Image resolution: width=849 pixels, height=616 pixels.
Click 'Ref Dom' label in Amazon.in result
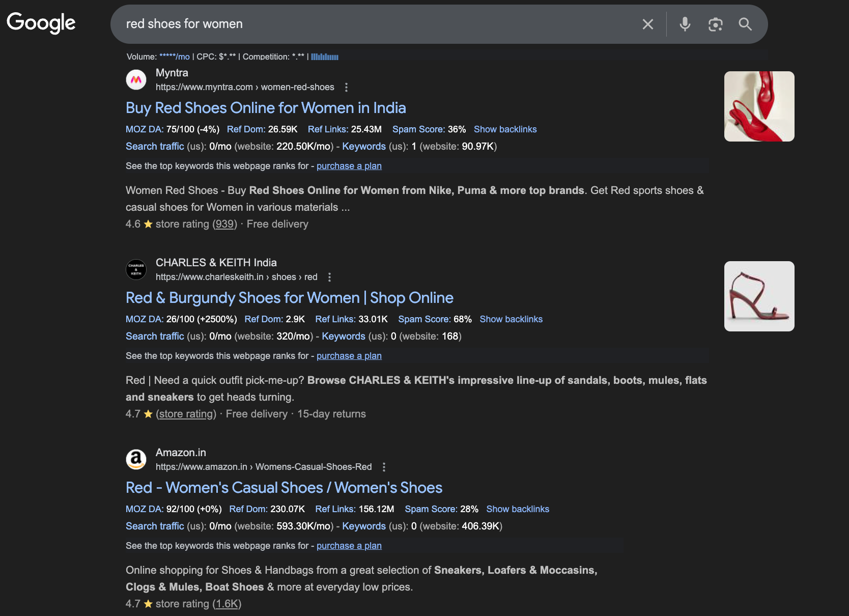point(248,509)
